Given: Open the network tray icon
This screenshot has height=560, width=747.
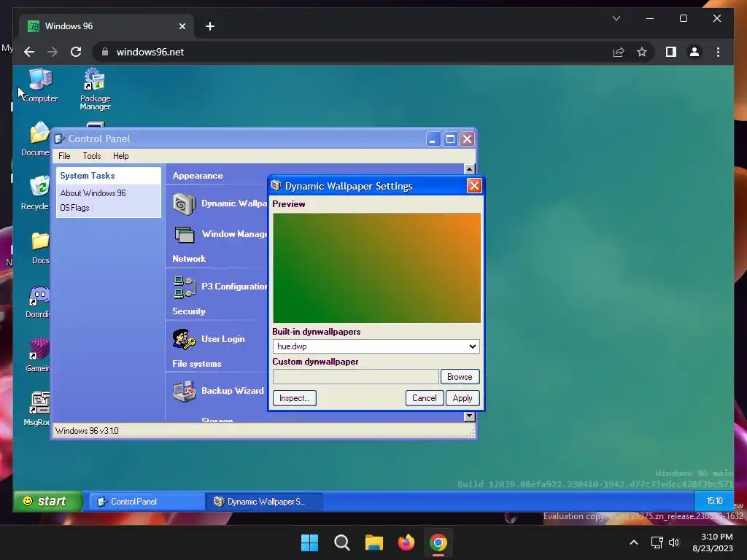Looking at the screenshot, I should 657,542.
